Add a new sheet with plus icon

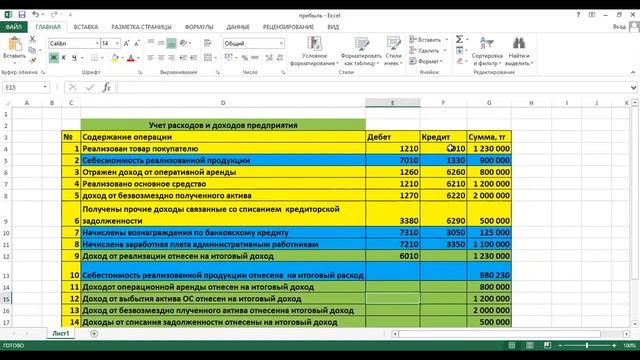pos(94,334)
